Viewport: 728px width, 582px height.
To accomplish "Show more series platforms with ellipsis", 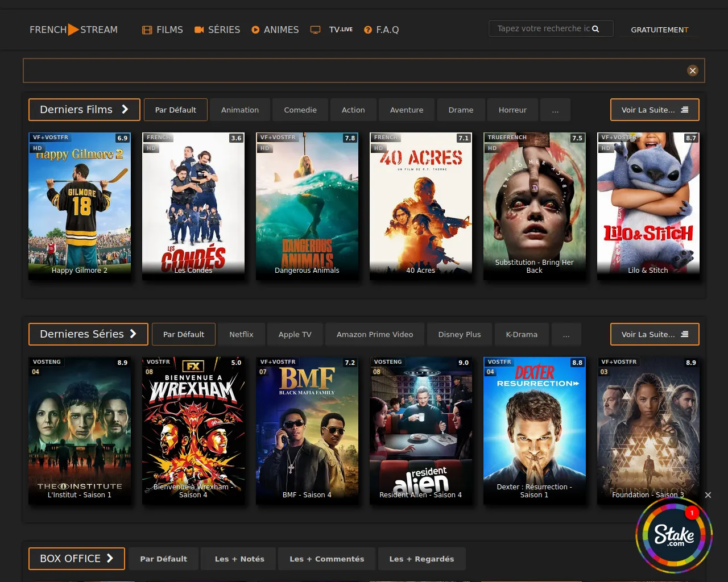I will coord(566,334).
